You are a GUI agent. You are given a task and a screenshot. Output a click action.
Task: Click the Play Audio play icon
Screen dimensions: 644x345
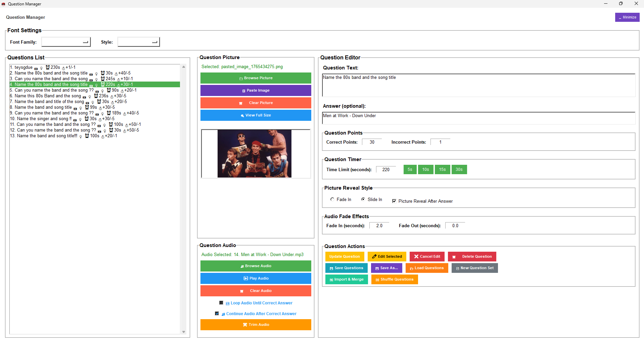[246, 279]
